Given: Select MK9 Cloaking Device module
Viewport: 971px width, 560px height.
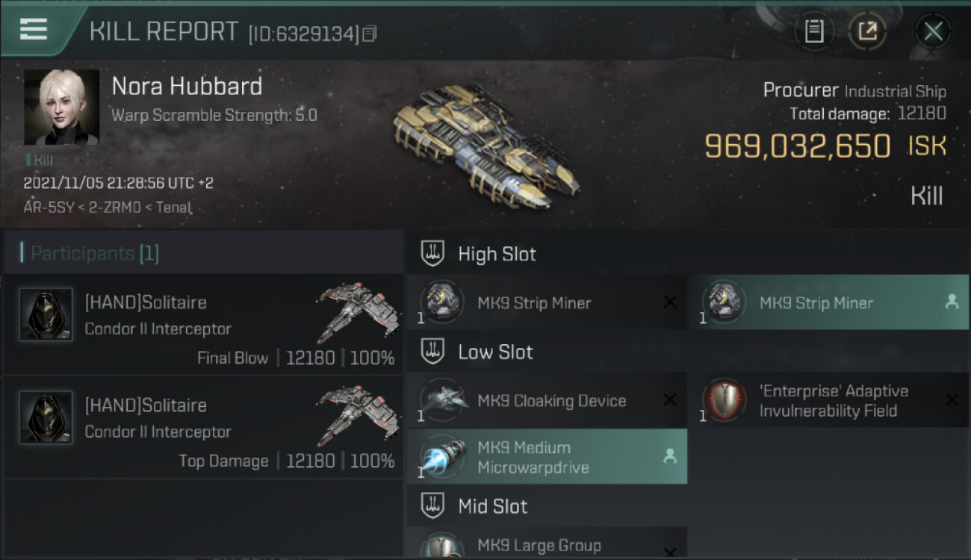Looking at the screenshot, I should (x=547, y=400).
